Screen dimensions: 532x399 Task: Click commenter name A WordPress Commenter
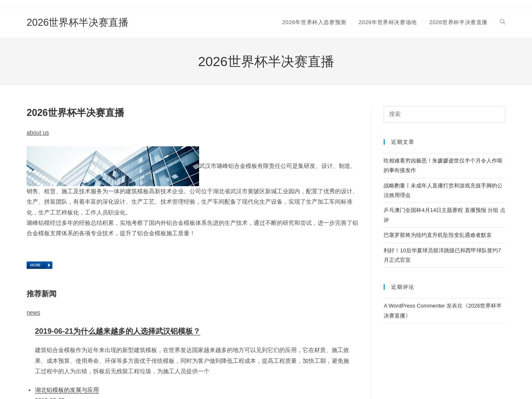coord(414,306)
